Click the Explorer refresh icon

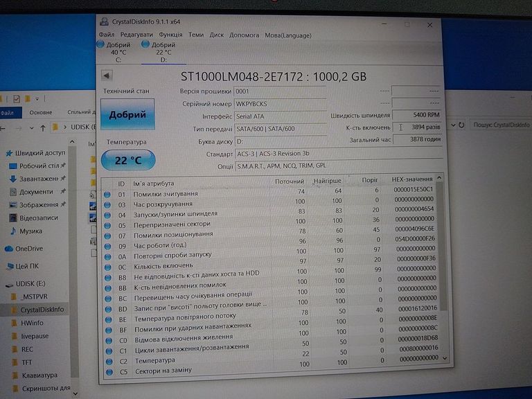(461, 125)
